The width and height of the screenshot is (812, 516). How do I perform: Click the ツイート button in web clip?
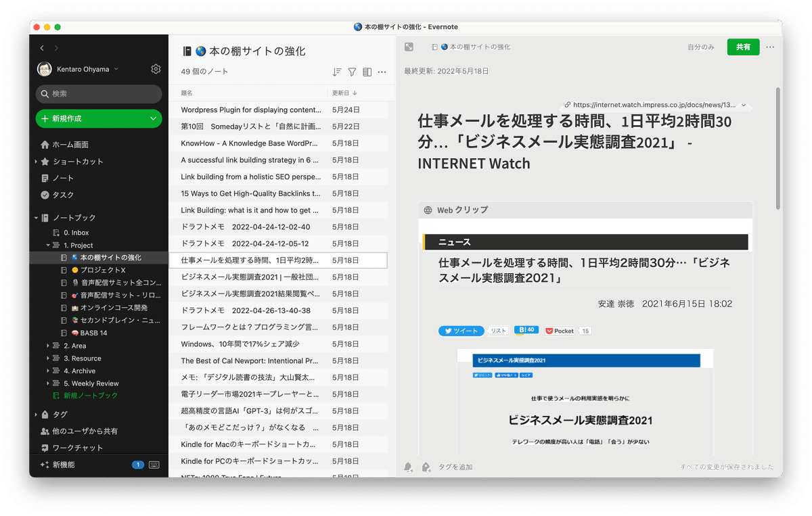461,331
